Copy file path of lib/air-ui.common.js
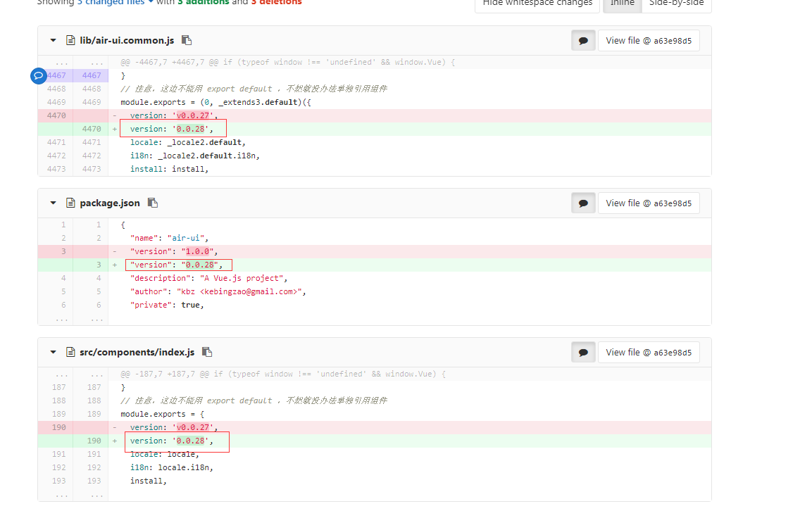Screen dimensions: 812x511 tap(187, 40)
